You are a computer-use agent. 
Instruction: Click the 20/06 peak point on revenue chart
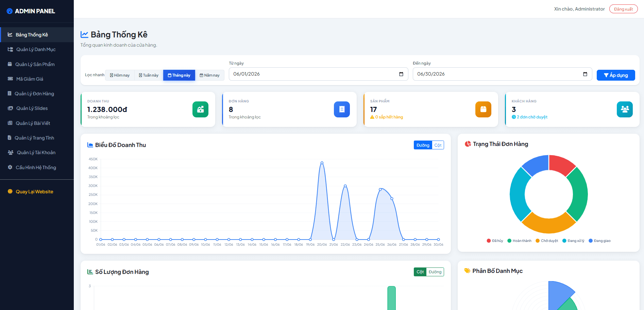click(322, 163)
